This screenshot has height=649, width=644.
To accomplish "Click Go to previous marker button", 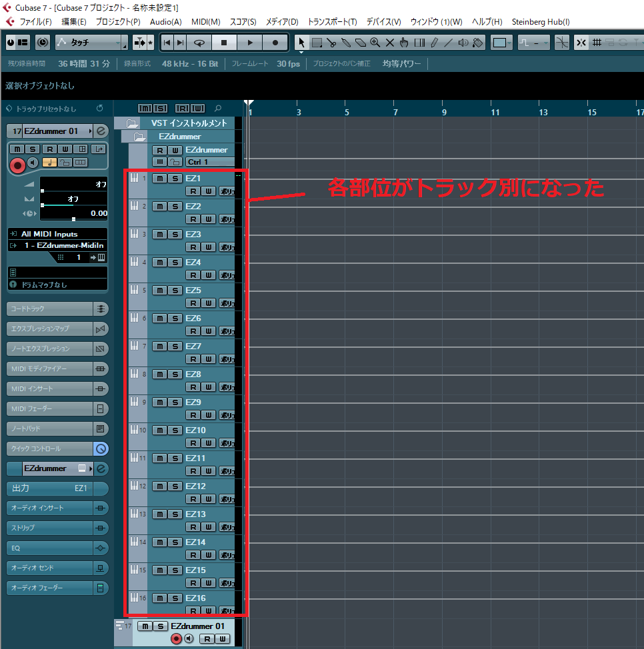I will click(x=167, y=43).
